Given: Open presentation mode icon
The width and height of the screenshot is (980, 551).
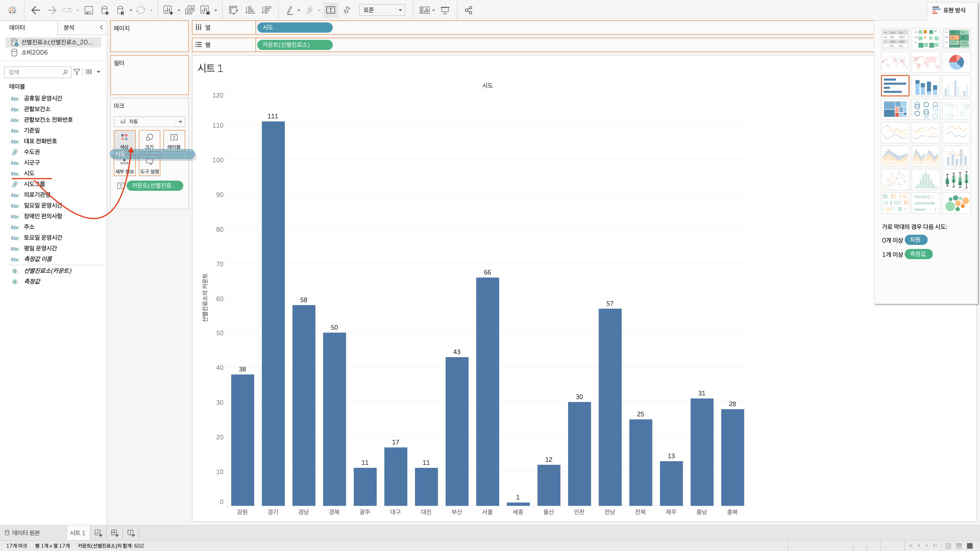Looking at the screenshot, I should coord(445,10).
